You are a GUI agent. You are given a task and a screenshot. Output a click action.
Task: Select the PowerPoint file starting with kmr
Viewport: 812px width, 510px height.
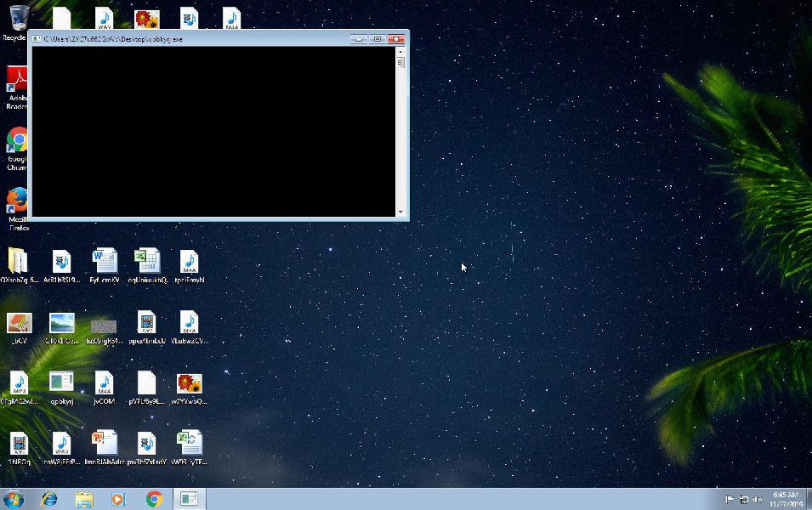pos(104,445)
